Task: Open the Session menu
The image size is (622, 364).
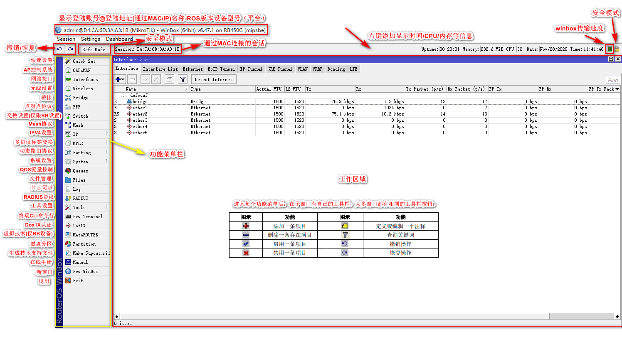Action: (66, 39)
